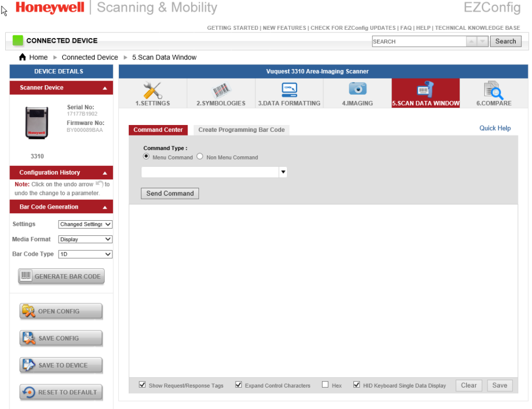Open the FAQ link

(x=406, y=28)
